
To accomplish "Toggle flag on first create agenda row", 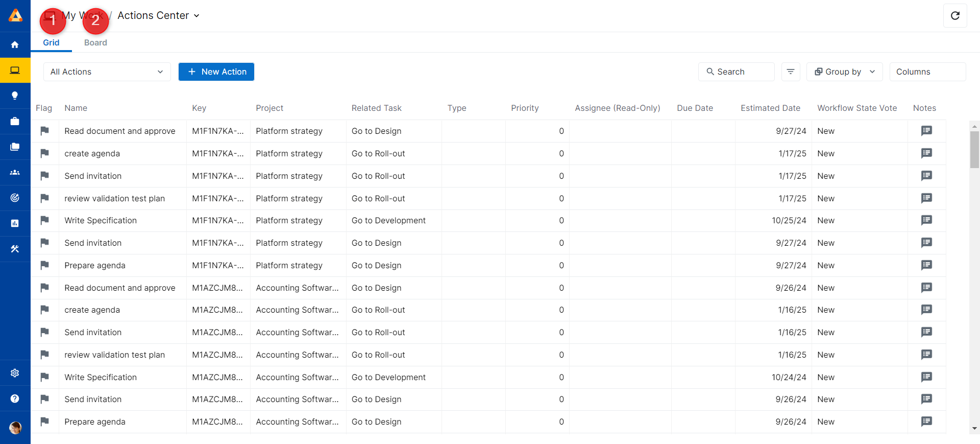I will click(x=45, y=153).
